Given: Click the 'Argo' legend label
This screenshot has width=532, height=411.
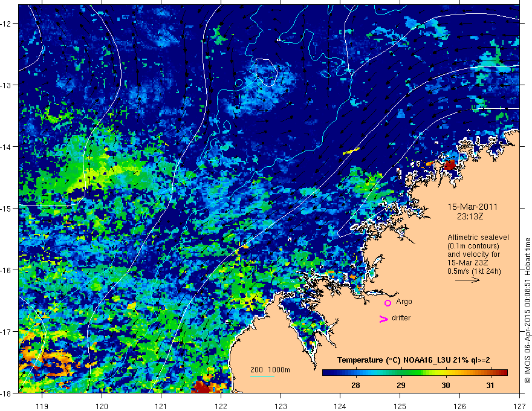Looking at the screenshot, I should pos(404,302).
